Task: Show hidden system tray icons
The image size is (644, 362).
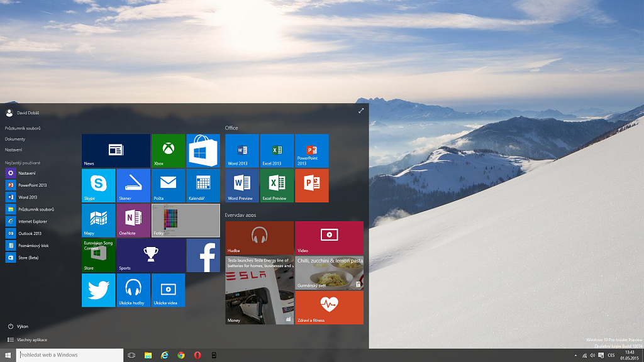Action: coord(575,356)
